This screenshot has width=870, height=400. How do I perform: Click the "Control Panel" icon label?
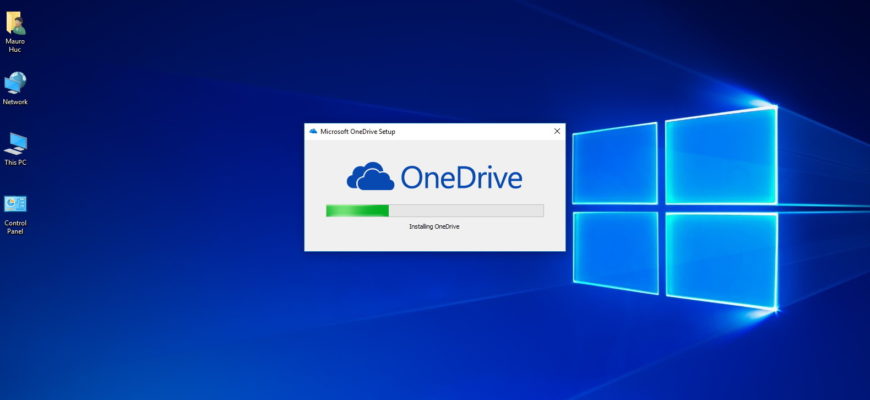(x=15, y=227)
